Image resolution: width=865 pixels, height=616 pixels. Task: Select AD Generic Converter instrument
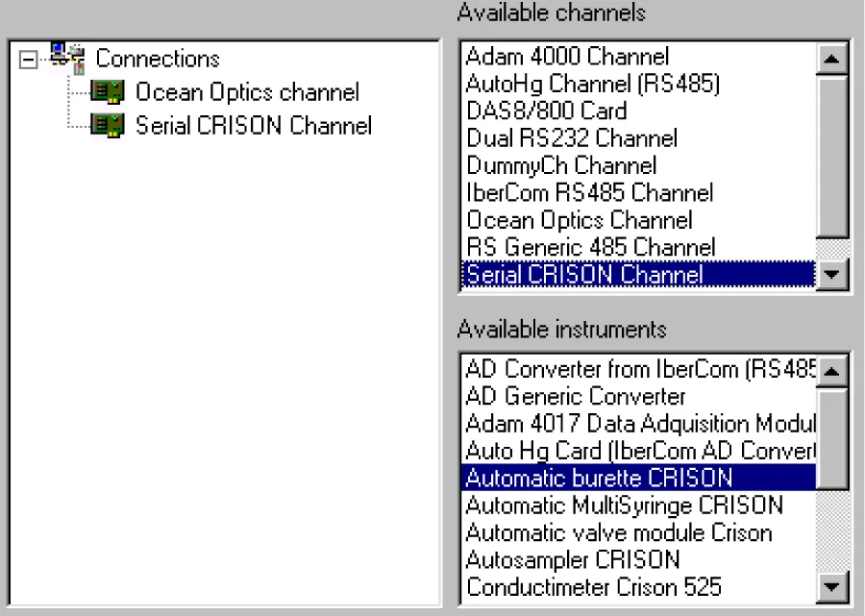click(639, 397)
